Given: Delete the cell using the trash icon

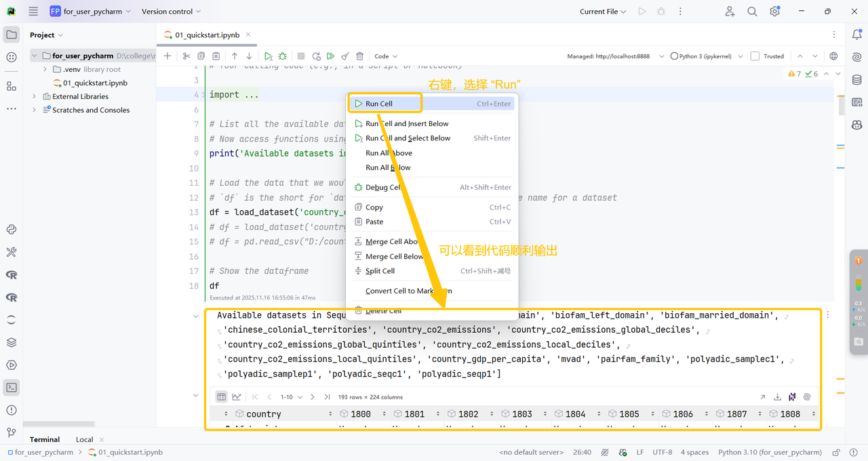Looking at the screenshot, I should coord(360,56).
